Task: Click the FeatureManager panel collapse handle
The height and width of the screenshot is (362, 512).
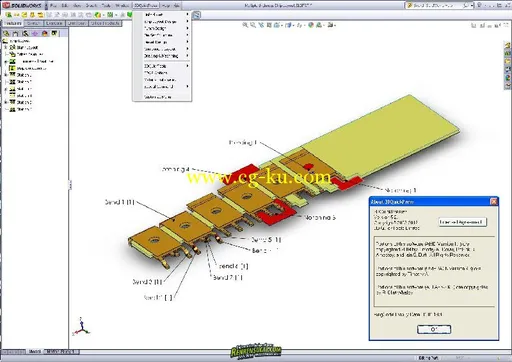Action: [70, 185]
